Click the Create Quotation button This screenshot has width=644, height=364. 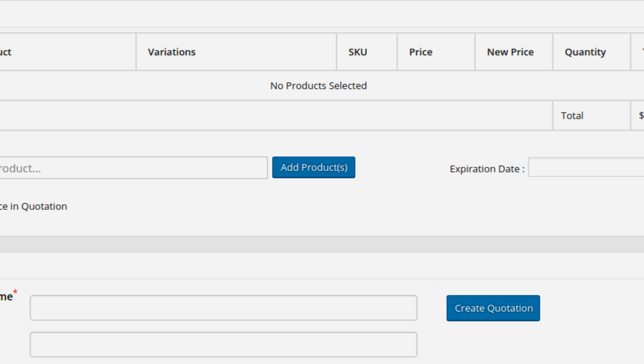(493, 308)
